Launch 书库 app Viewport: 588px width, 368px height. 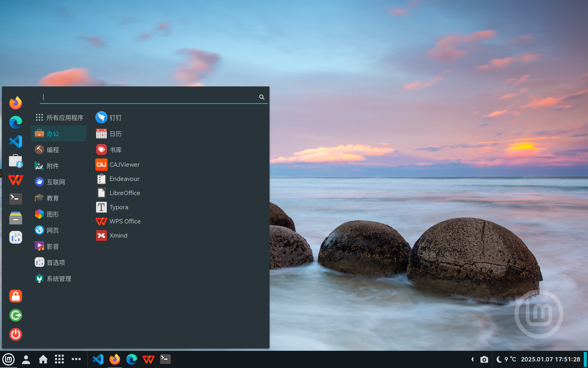tap(108, 150)
